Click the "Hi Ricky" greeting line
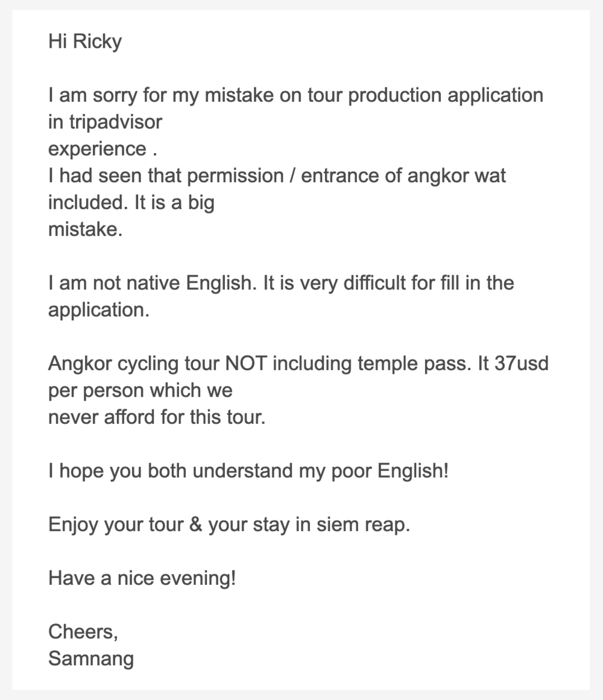Viewport: 603px width, 700px height. pyautogui.click(x=85, y=42)
